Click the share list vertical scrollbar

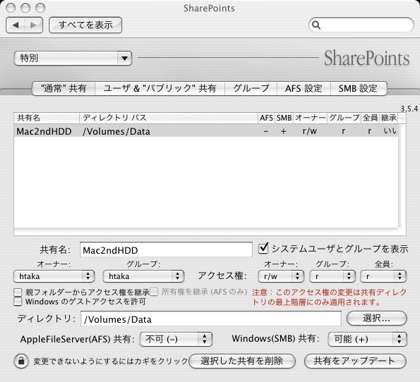tap(402, 177)
